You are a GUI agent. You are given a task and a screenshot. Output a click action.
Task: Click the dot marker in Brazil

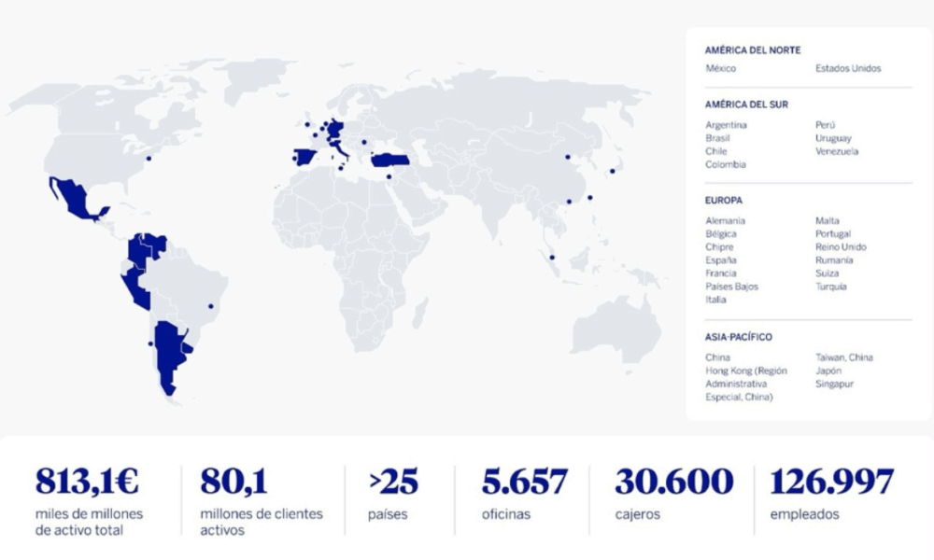coord(211,305)
